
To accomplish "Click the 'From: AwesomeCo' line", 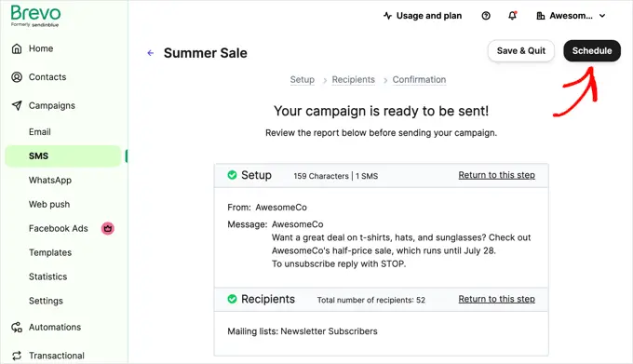I will coord(267,207).
